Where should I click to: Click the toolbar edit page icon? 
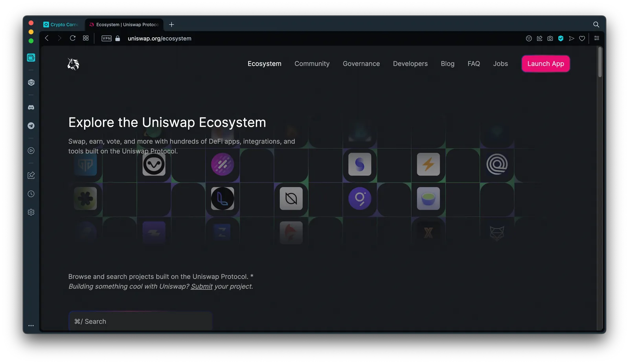point(539,38)
